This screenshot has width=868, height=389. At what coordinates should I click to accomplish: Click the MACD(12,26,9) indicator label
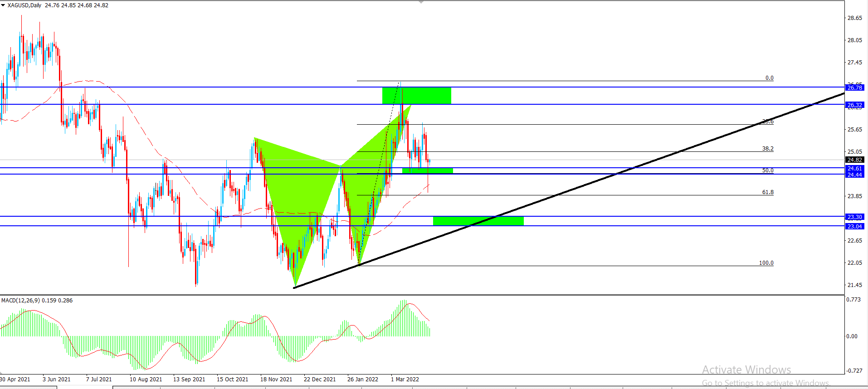tap(21, 300)
